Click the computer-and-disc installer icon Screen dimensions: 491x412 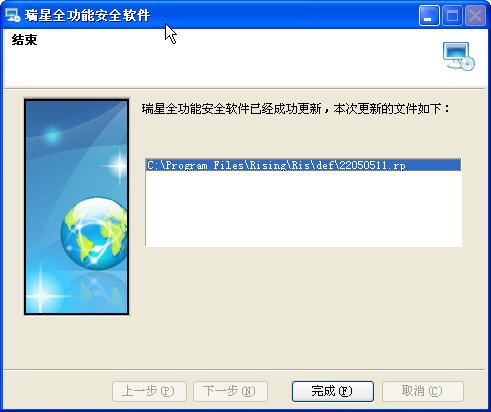click(459, 56)
